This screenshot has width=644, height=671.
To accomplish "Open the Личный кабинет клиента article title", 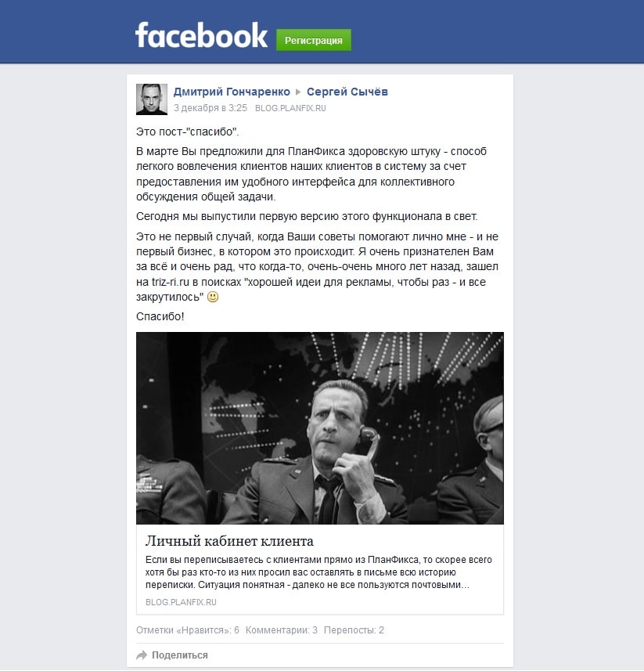I will pyautogui.click(x=229, y=541).
